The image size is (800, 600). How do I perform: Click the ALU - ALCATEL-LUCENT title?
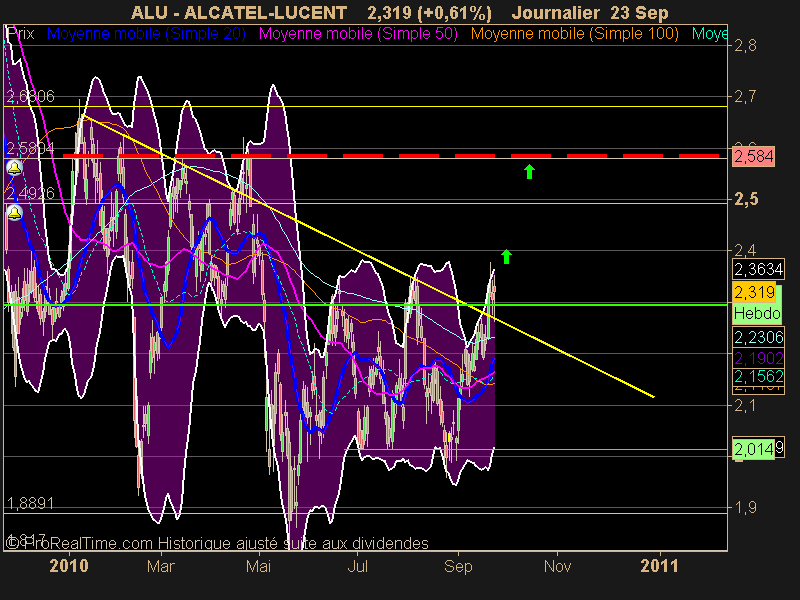click(x=239, y=12)
